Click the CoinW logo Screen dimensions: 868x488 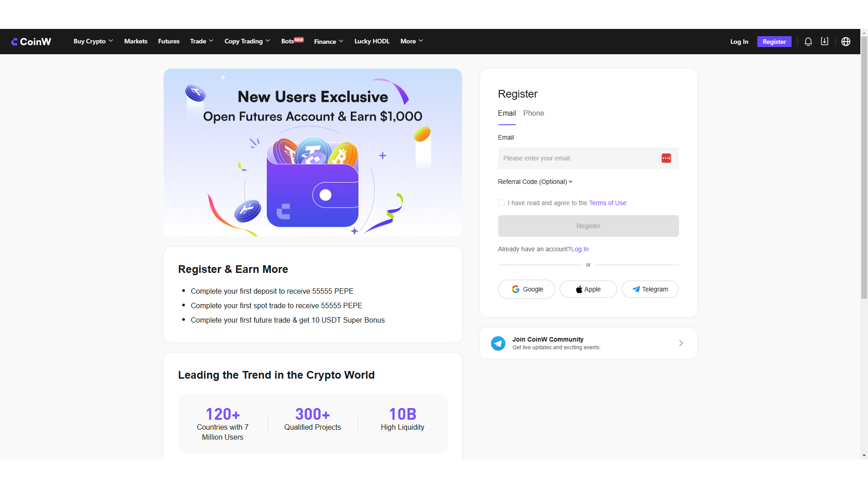[x=31, y=42]
